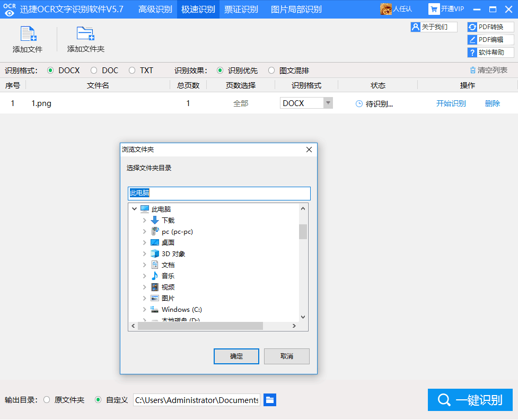Click 开始识别 link for 1.png
Screen dimensions: 518x420
[x=451, y=104]
